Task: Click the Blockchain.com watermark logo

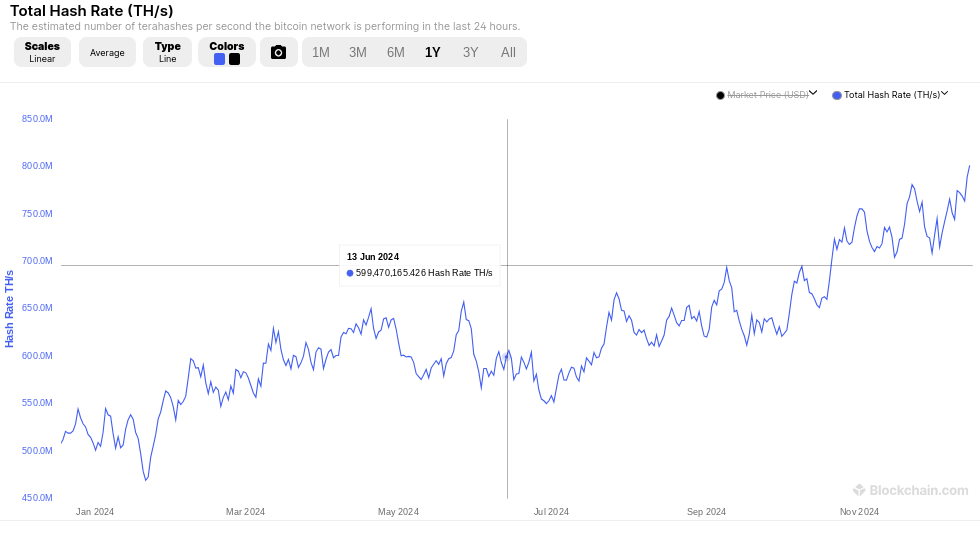Action: 910,490
